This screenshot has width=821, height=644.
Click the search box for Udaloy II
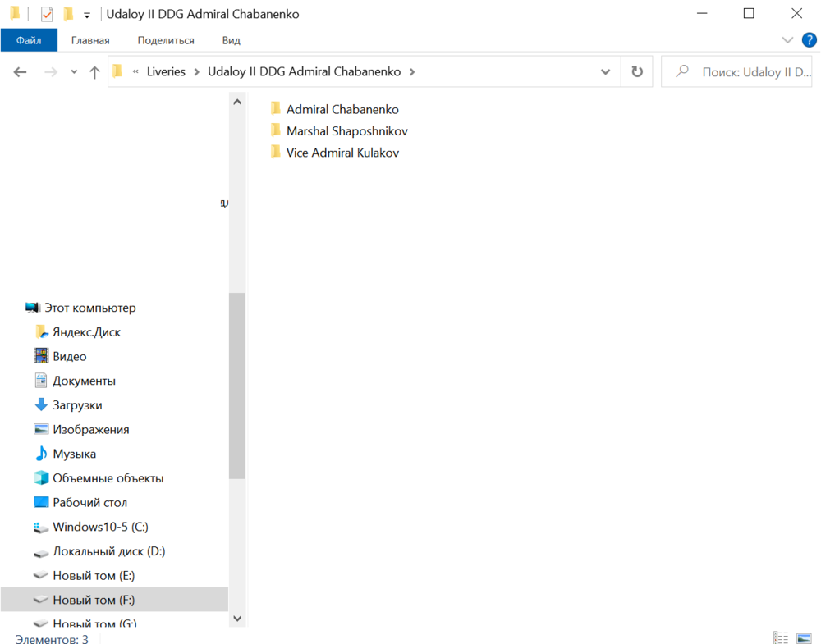point(736,71)
